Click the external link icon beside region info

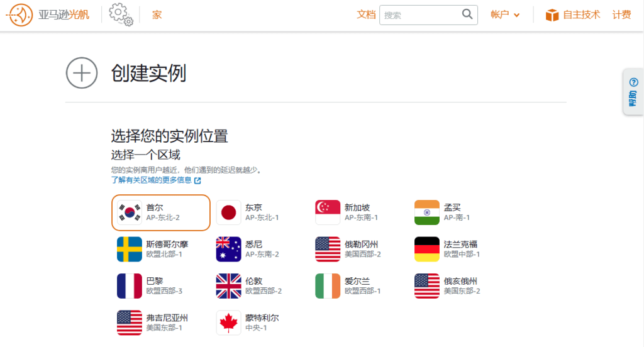[x=197, y=180]
